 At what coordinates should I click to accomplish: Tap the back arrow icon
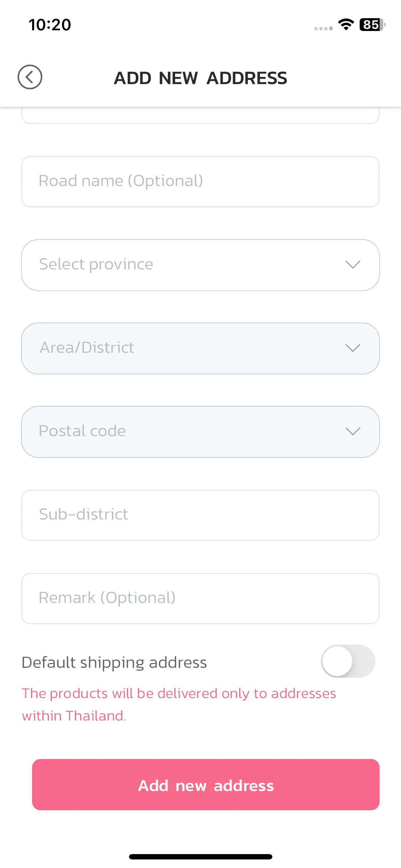point(30,77)
